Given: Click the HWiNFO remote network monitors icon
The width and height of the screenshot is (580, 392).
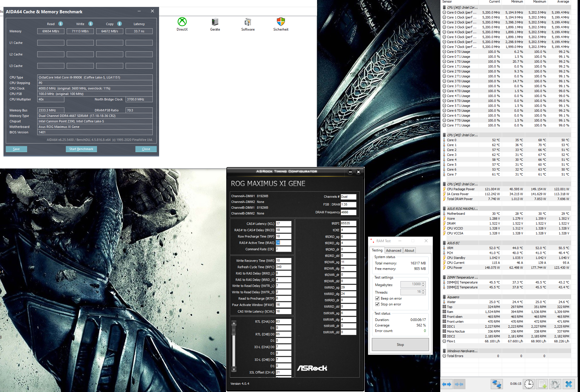Looking at the screenshot, I should (x=497, y=384).
